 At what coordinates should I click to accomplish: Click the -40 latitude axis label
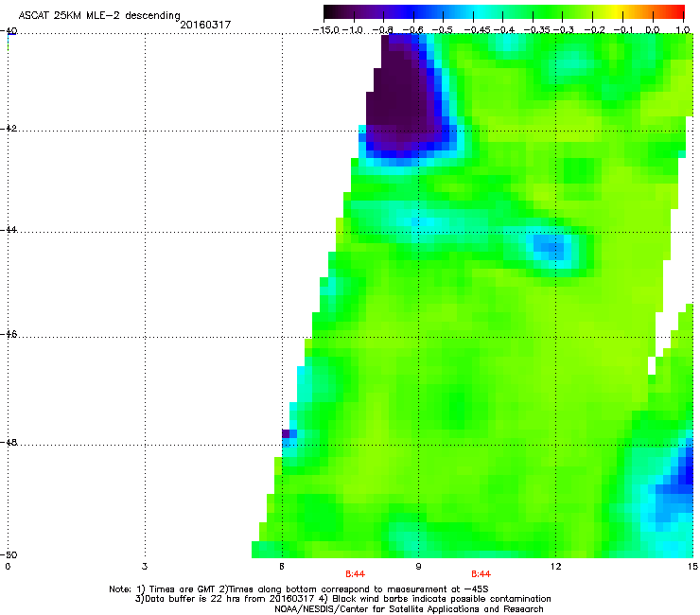[x=9, y=31]
